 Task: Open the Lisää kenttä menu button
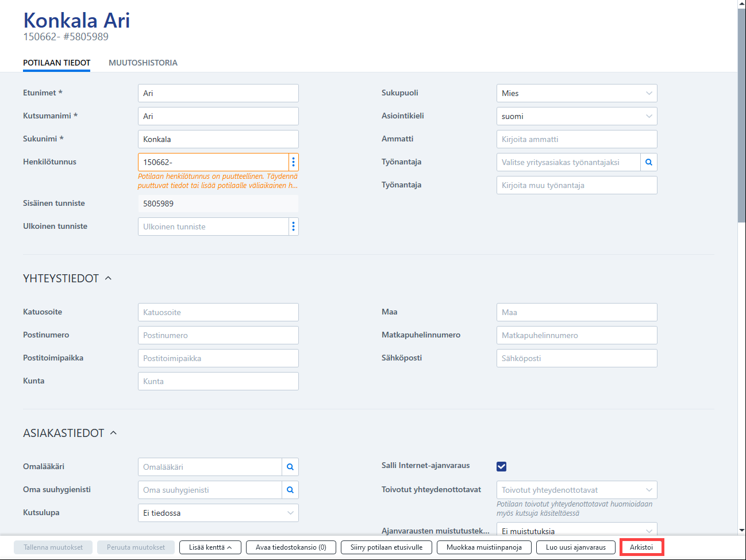[210, 547]
